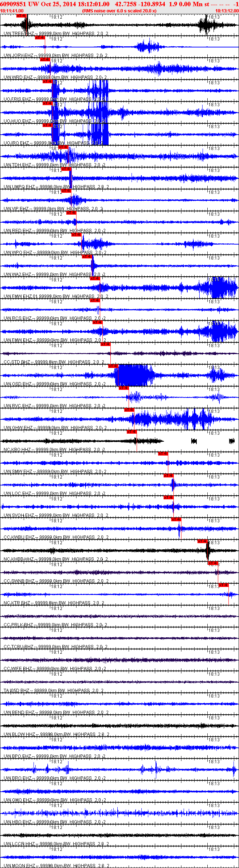Click the red pick flag on NC.KHBB trace
This screenshot has width=239, height=868.
(x=202, y=541)
